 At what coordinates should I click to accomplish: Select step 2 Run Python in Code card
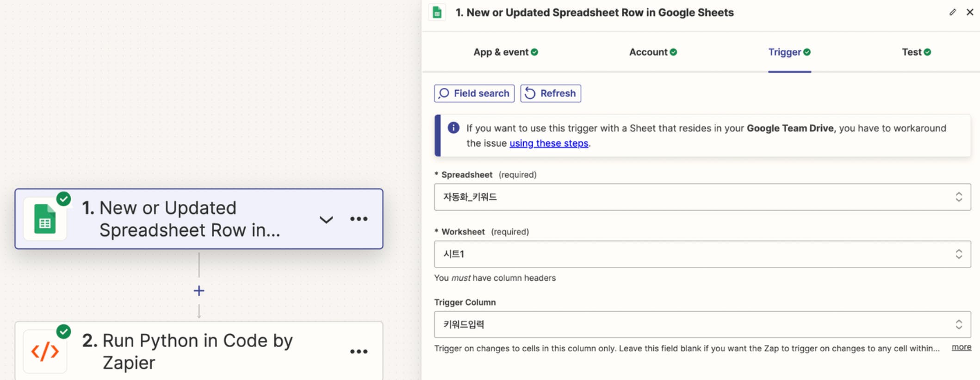(199, 351)
